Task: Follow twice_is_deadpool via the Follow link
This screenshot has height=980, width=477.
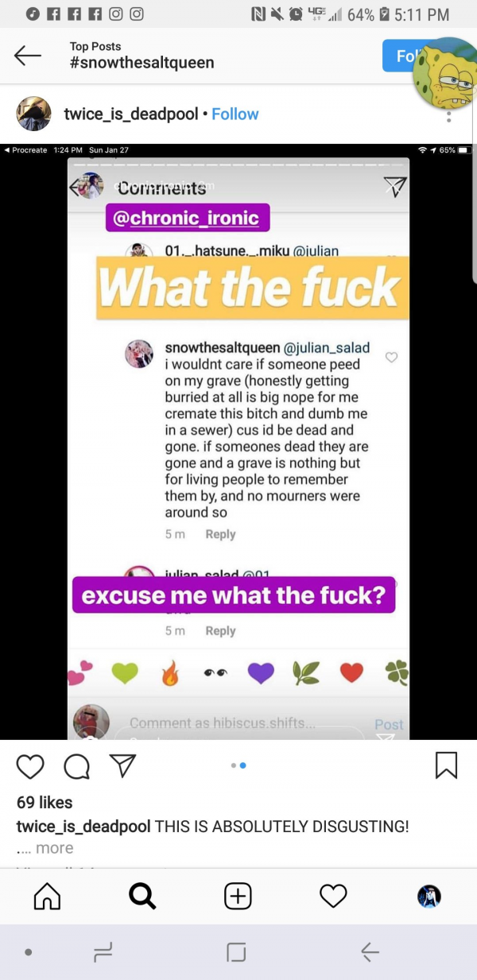Action: [x=235, y=114]
